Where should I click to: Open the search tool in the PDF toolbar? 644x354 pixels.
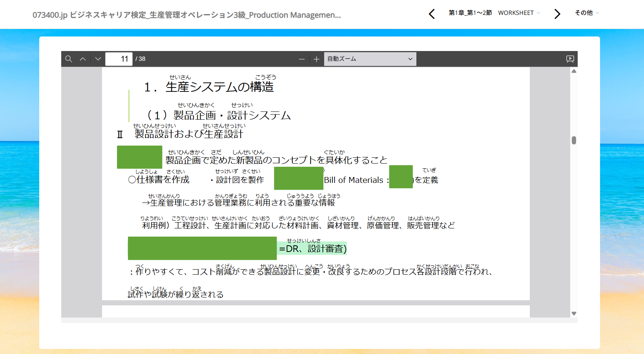(69, 59)
